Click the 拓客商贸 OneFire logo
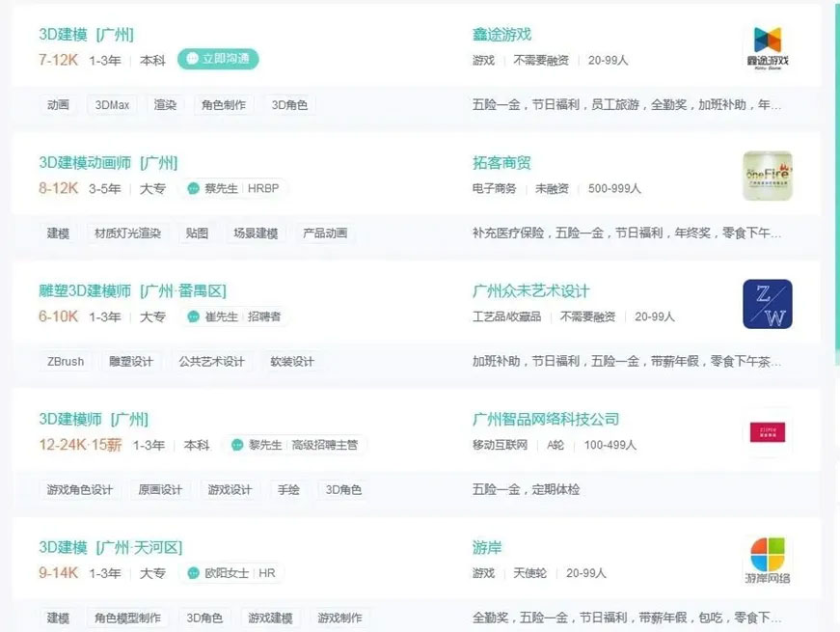840x632 pixels. point(767,176)
